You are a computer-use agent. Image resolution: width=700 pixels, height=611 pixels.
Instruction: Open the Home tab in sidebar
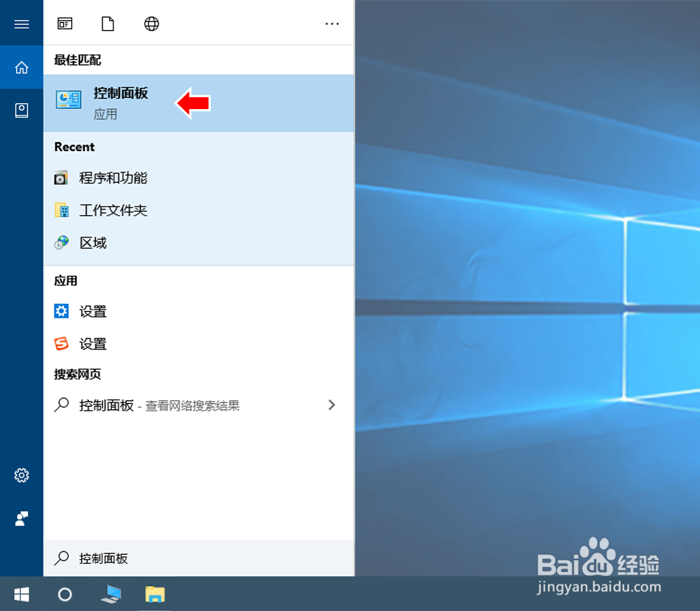coord(21,68)
